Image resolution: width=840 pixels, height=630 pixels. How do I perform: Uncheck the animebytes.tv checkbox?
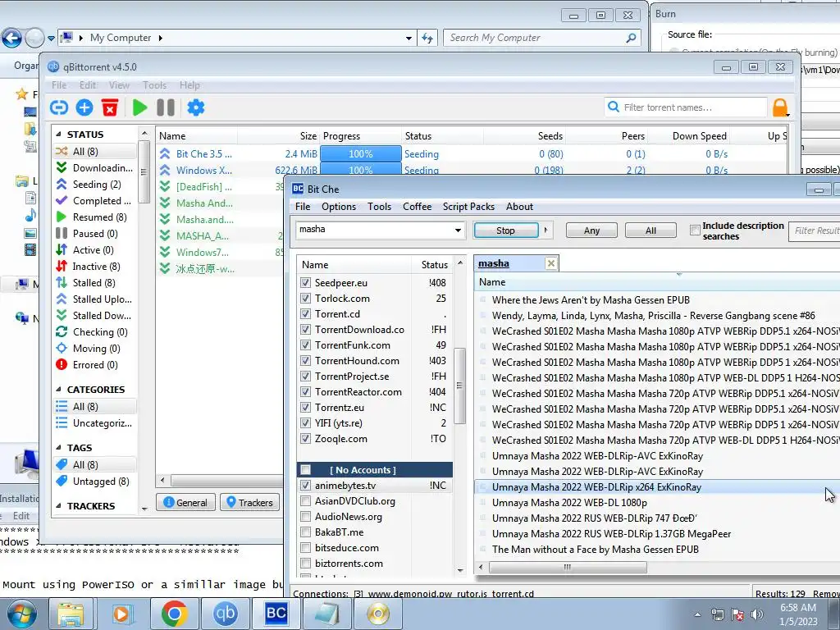coord(305,486)
